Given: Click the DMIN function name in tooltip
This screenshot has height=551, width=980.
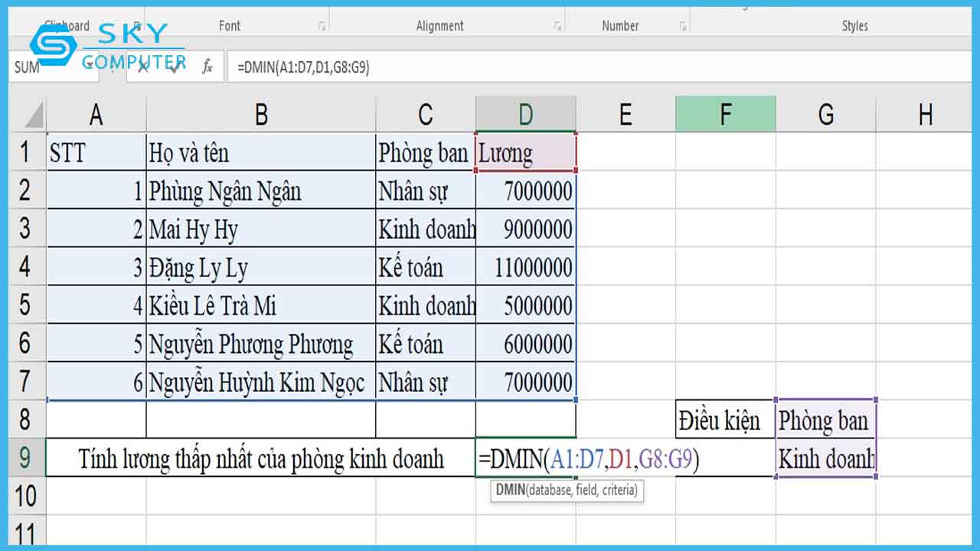Looking at the screenshot, I should pos(511,490).
